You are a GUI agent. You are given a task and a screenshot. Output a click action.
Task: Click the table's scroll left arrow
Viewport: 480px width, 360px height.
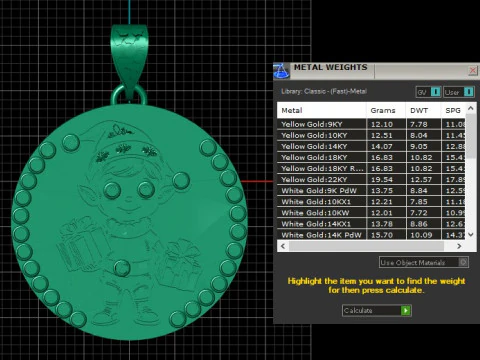283,246
